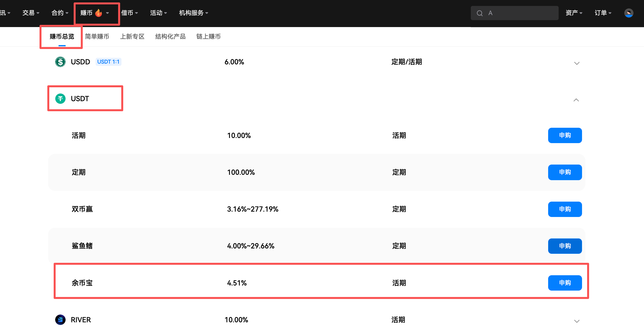Open the 订单 dropdown menu
Screen dimensions: 644x334
(x=603, y=13)
